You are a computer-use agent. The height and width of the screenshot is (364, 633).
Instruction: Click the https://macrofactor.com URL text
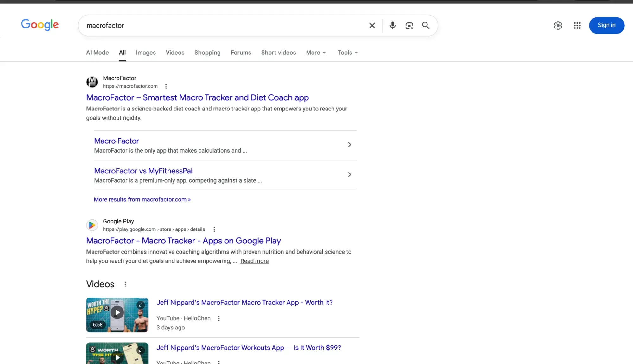click(130, 86)
